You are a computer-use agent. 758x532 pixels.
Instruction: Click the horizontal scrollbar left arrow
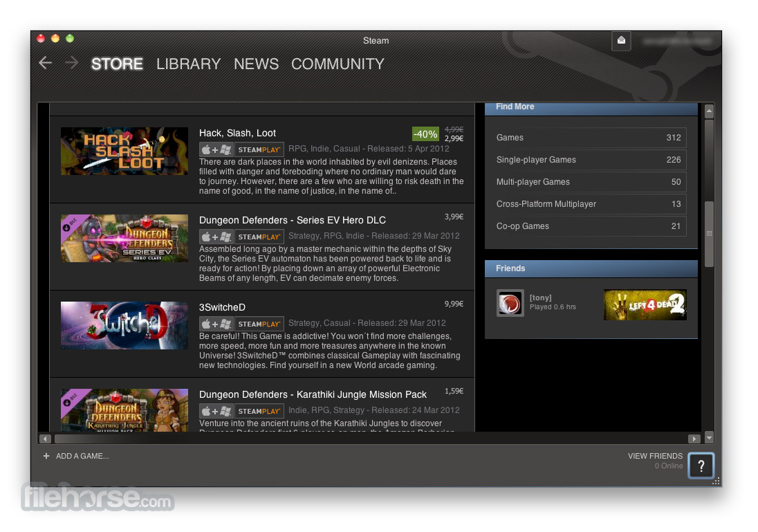coord(46,439)
